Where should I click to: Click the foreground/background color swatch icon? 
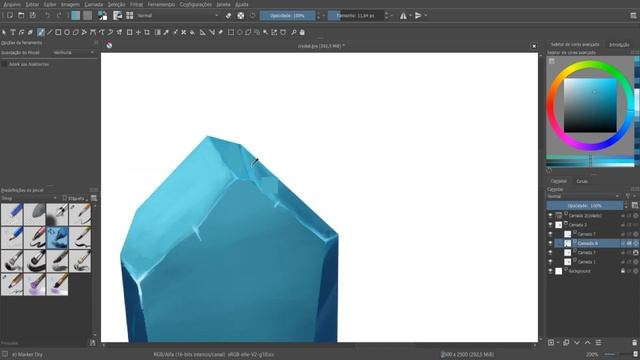coord(102,16)
